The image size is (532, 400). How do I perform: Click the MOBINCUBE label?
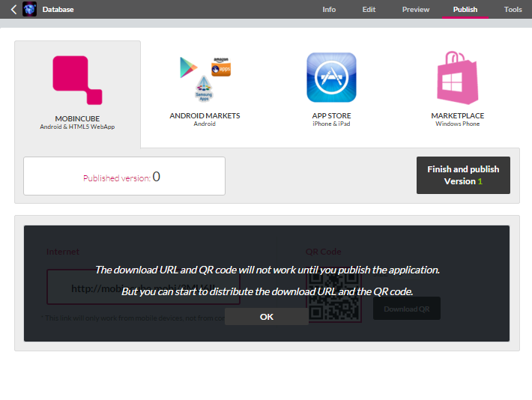[77, 119]
